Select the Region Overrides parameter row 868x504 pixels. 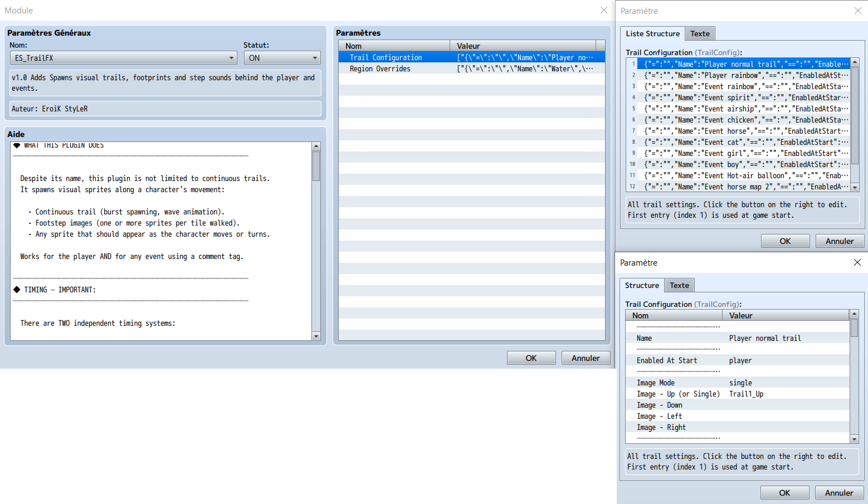[471, 68]
